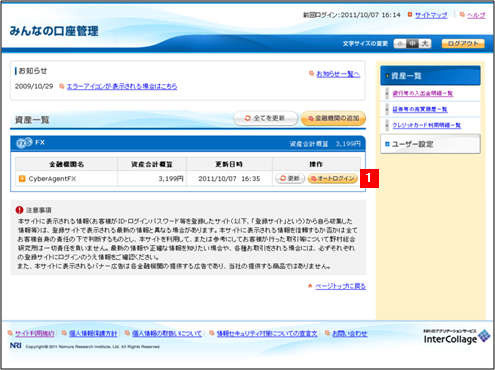Click the みんなの口座管理 site title

tap(54, 31)
